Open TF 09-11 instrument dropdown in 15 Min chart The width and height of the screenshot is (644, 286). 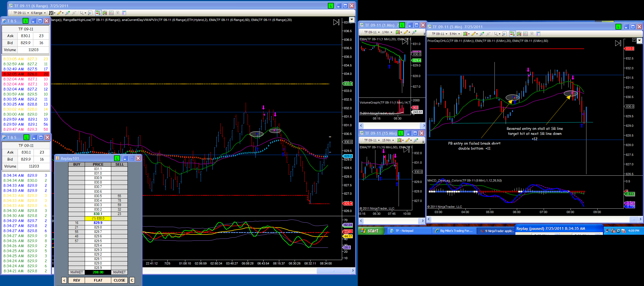click(372, 140)
